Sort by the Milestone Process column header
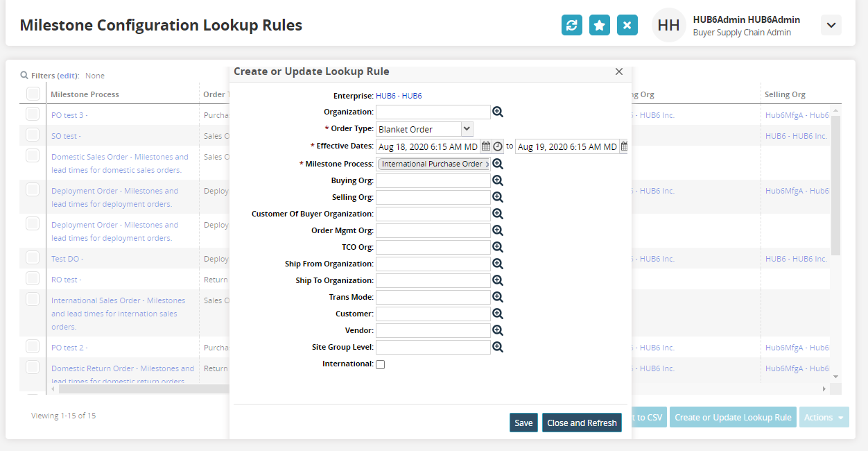Image resolution: width=868 pixels, height=451 pixels. (85, 94)
